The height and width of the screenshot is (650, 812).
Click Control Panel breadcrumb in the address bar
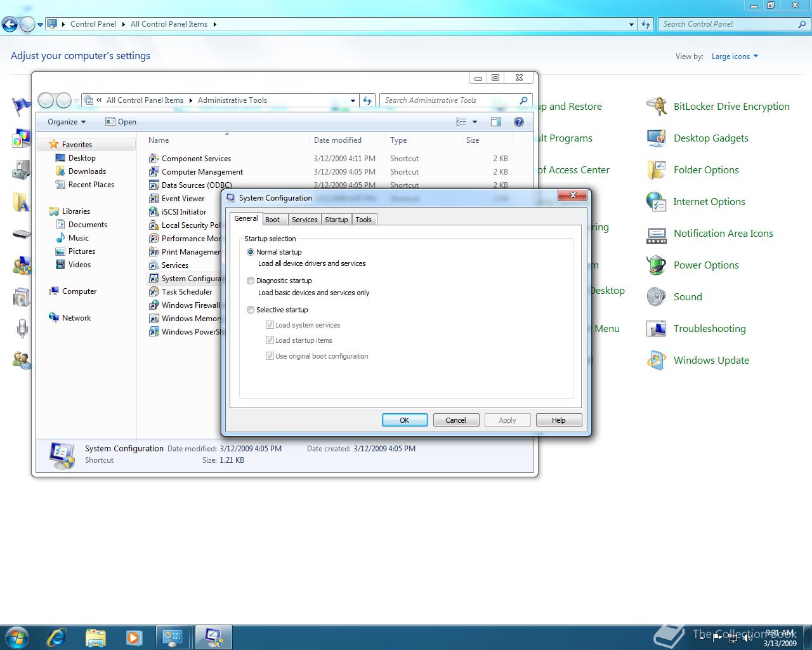coord(93,24)
